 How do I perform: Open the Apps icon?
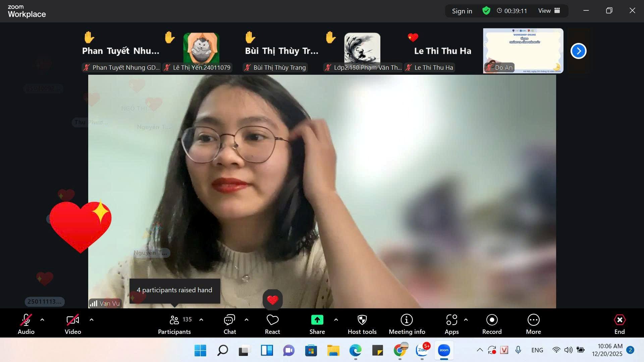click(x=451, y=320)
